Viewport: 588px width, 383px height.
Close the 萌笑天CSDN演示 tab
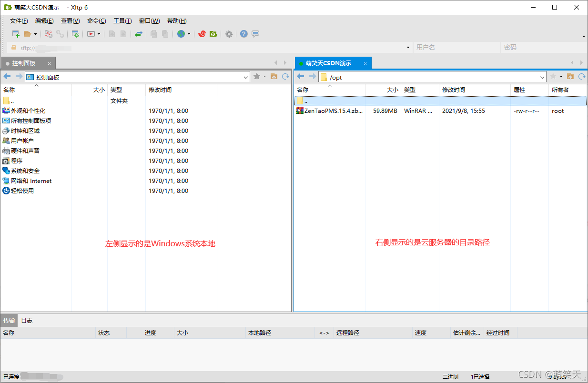(x=365, y=63)
